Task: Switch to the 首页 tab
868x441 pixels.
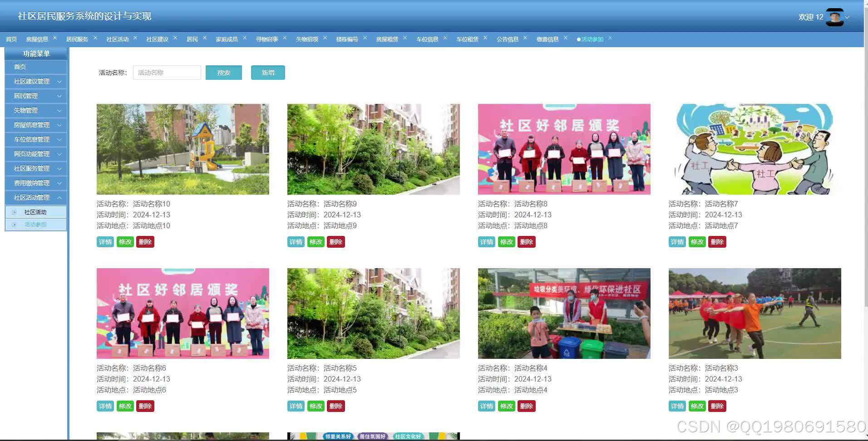Action: 11,39
